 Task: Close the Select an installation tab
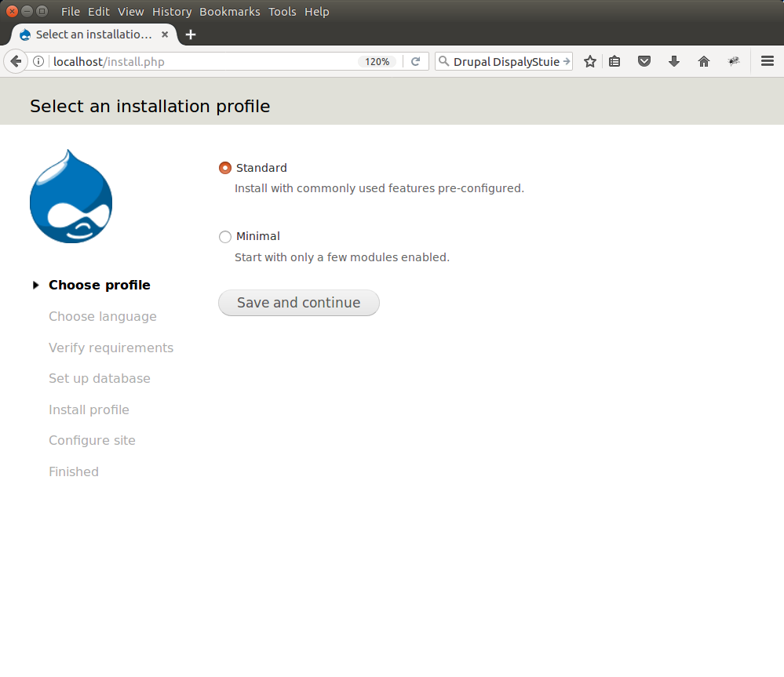[x=165, y=35]
